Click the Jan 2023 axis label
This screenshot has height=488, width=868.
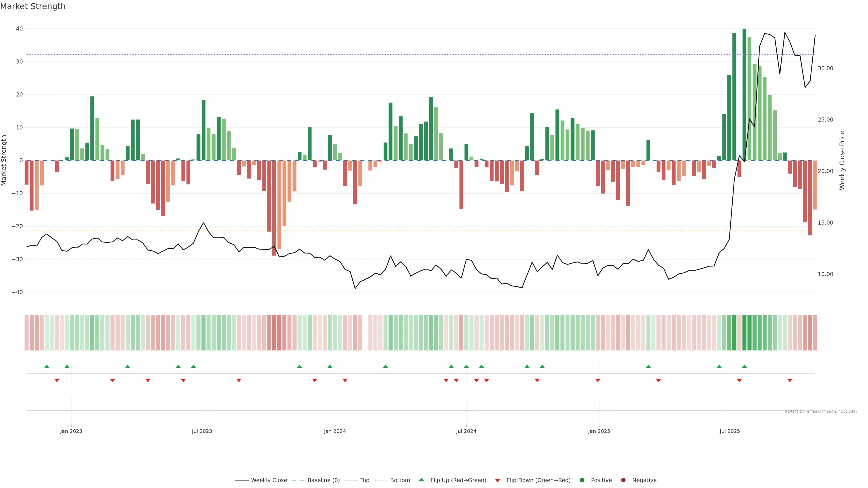tap(71, 431)
